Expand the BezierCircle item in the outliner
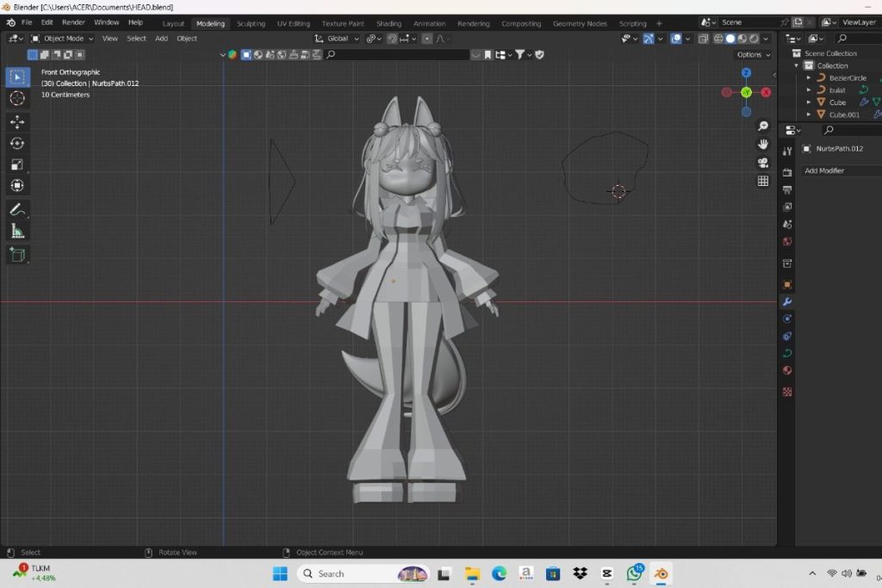Image resolution: width=882 pixels, height=588 pixels. click(x=809, y=78)
